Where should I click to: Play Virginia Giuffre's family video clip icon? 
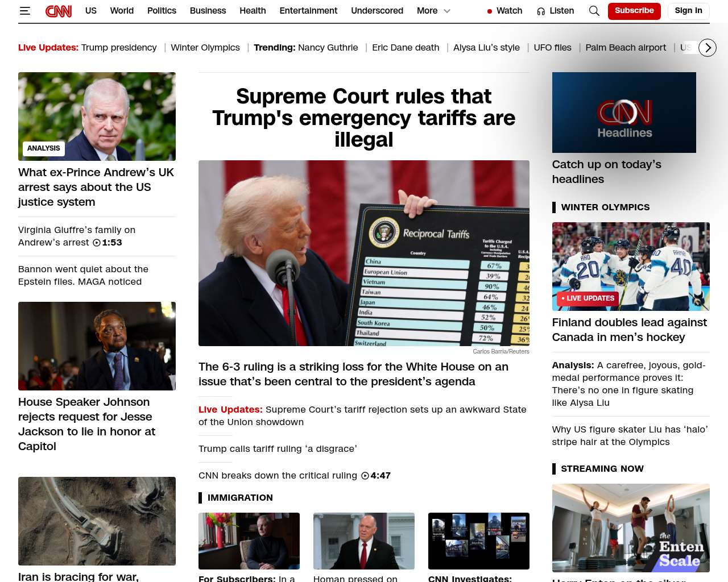pyautogui.click(x=97, y=243)
